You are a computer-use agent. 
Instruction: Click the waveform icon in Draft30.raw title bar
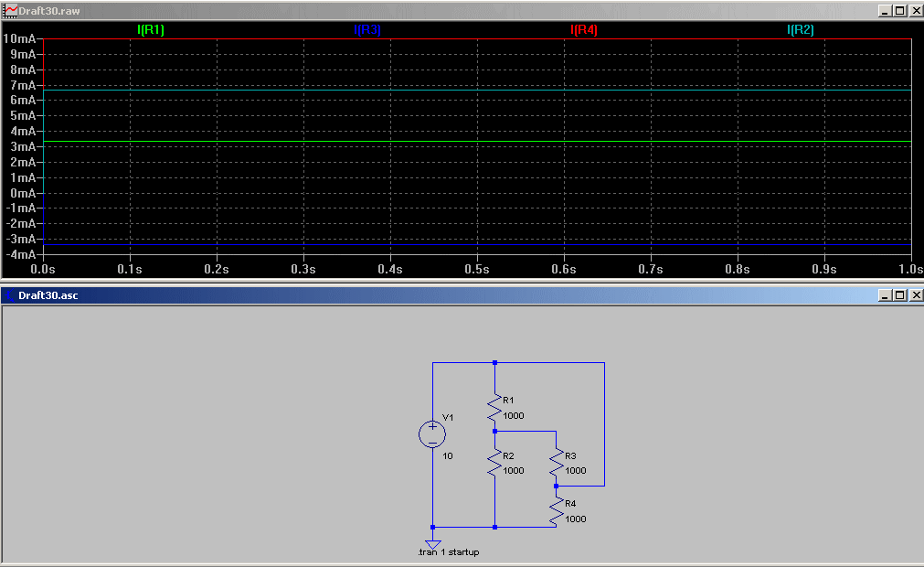click(10, 11)
